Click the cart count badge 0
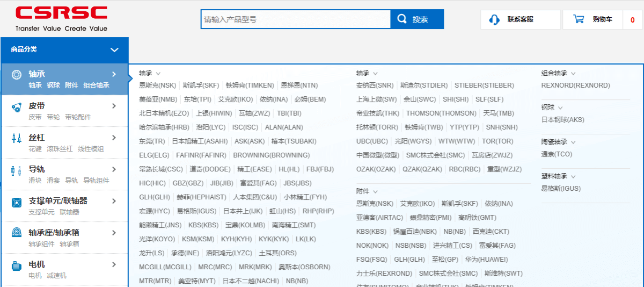Image resolution: width=644 pixels, height=287 pixels. pos(633,20)
